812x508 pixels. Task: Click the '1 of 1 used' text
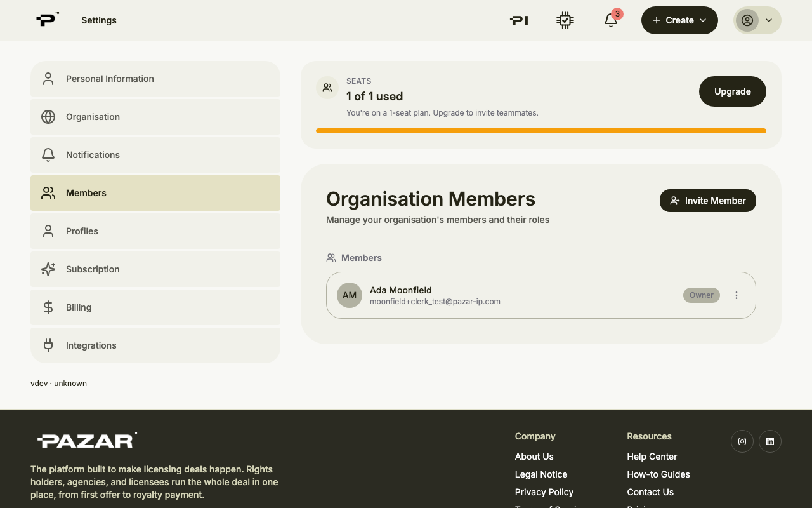click(x=374, y=97)
